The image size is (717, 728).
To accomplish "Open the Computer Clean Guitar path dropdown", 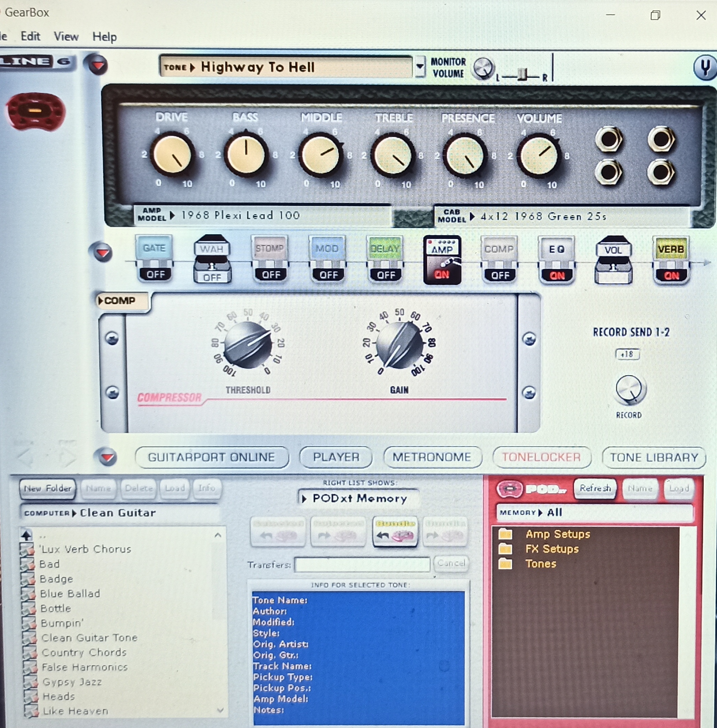I will 119,513.
